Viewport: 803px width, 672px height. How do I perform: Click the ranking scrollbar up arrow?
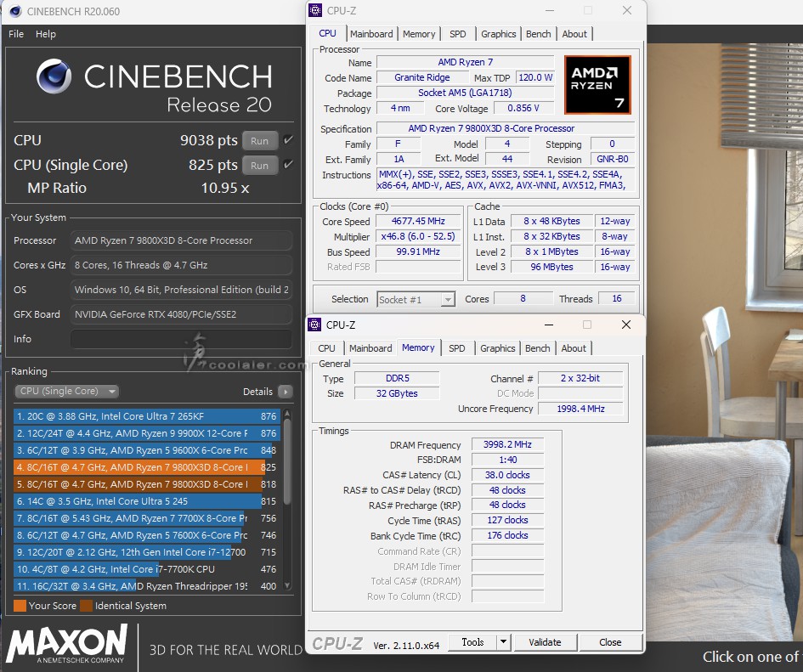(287, 414)
